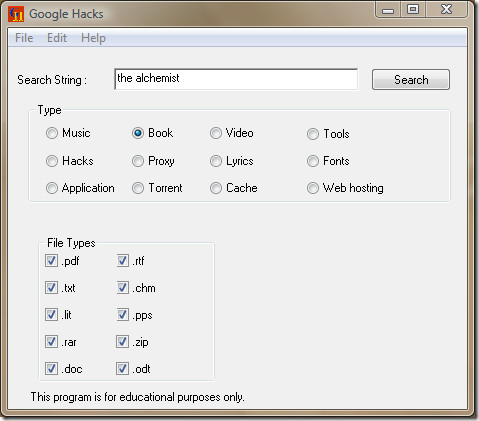The image size is (479, 421).
Task: Toggle the .chm checkbox
Action: click(123, 288)
